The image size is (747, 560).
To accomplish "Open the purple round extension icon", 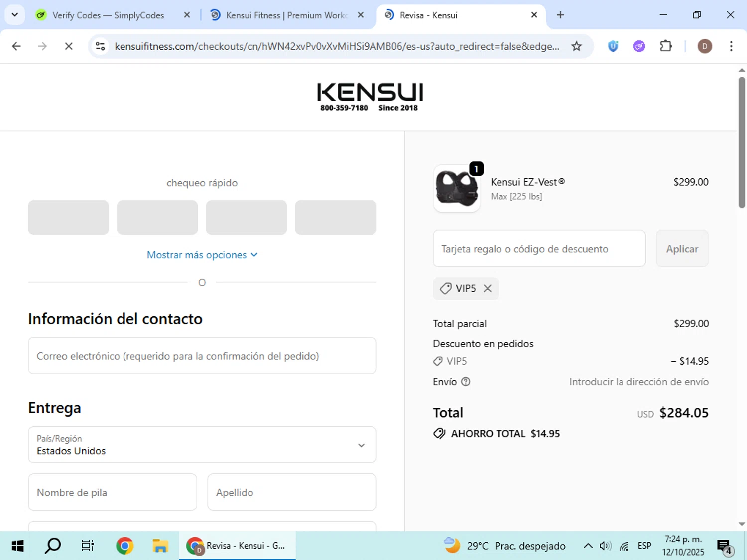I will tap(639, 46).
